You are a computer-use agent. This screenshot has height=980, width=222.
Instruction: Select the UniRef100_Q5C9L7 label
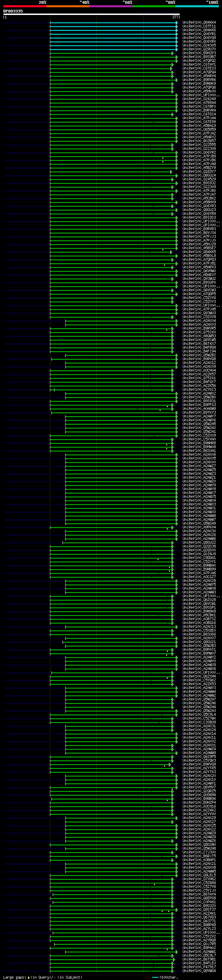coord(199,955)
